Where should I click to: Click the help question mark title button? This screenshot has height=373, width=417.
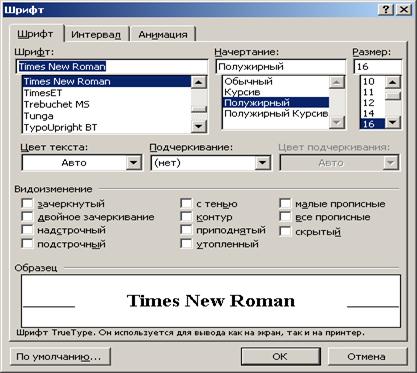386,10
